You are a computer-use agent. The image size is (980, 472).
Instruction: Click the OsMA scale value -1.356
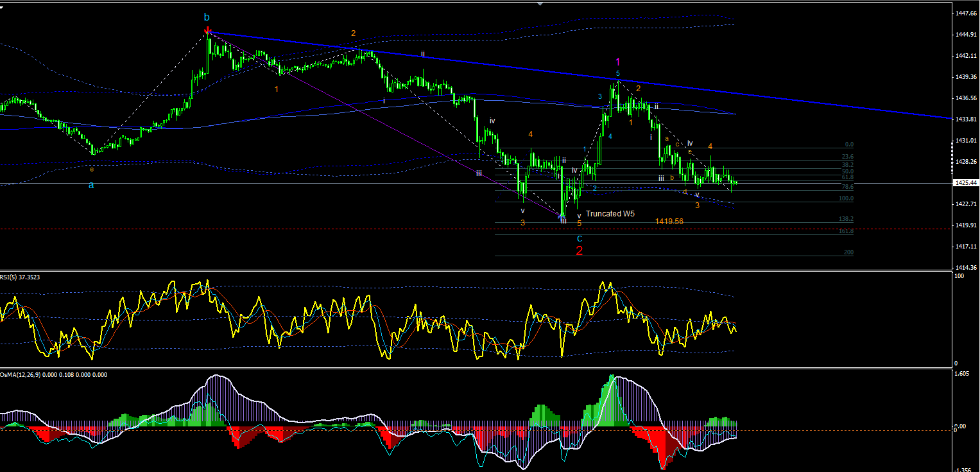[964, 469]
